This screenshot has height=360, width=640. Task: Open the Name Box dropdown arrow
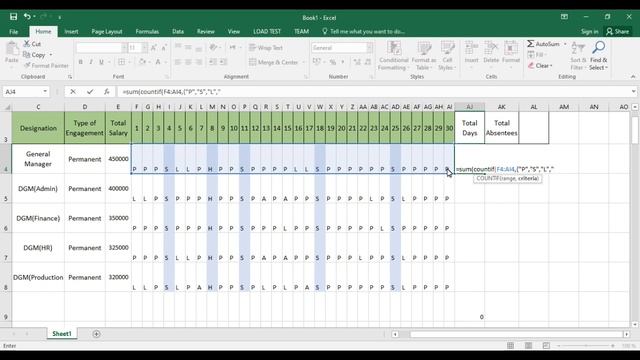45,91
